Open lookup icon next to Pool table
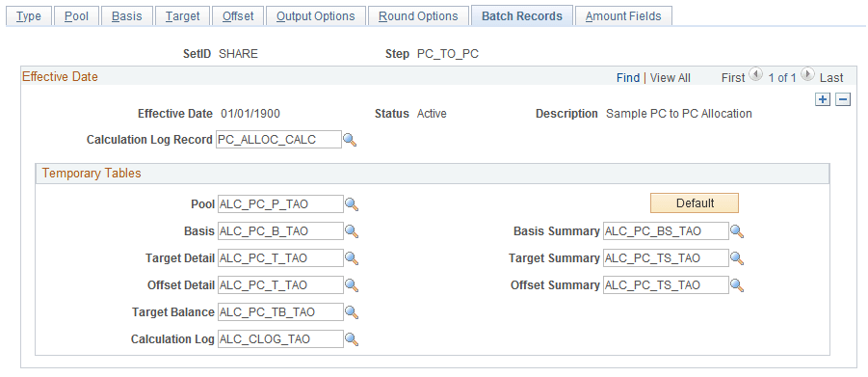The height and width of the screenshot is (377, 868). pos(352,204)
